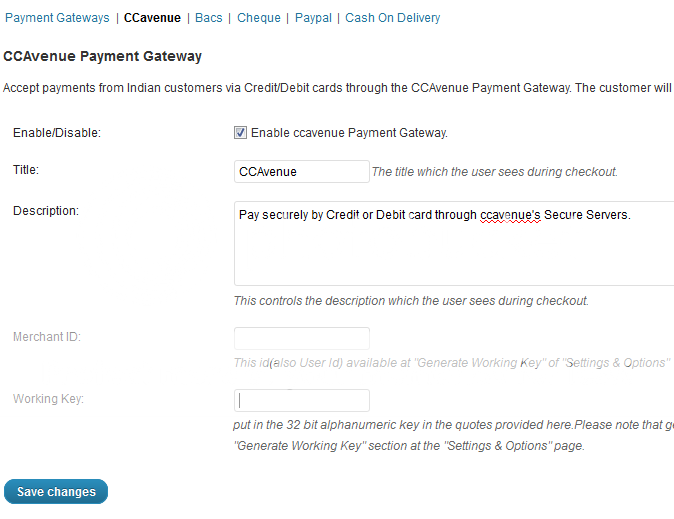
Task: Disable the ccavenue Payment Gateway checkbox
Action: click(240, 132)
